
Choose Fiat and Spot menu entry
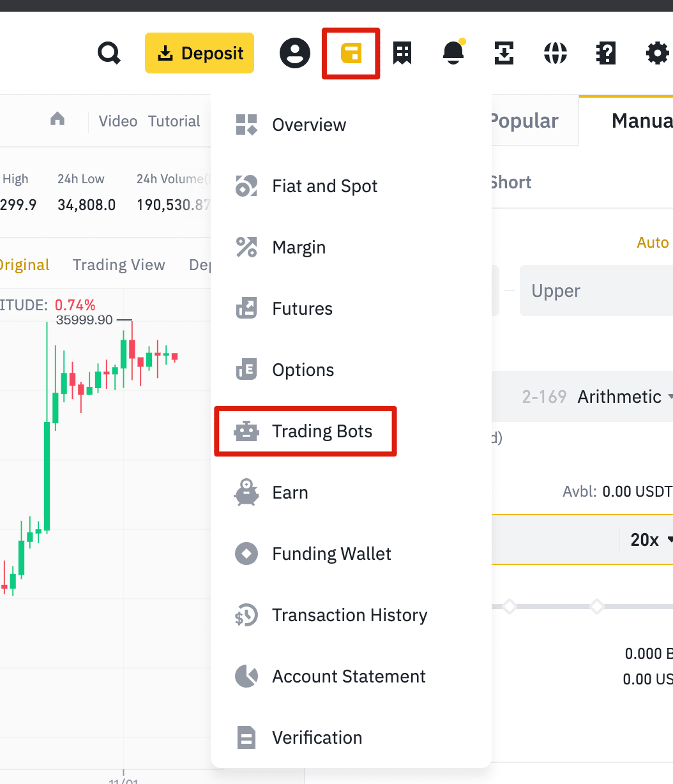click(x=324, y=186)
